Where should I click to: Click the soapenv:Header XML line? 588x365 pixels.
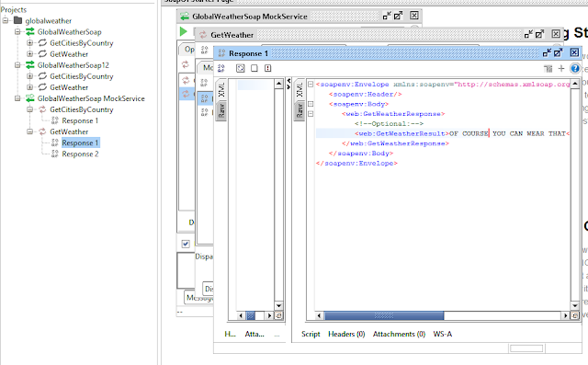[x=365, y=94]
